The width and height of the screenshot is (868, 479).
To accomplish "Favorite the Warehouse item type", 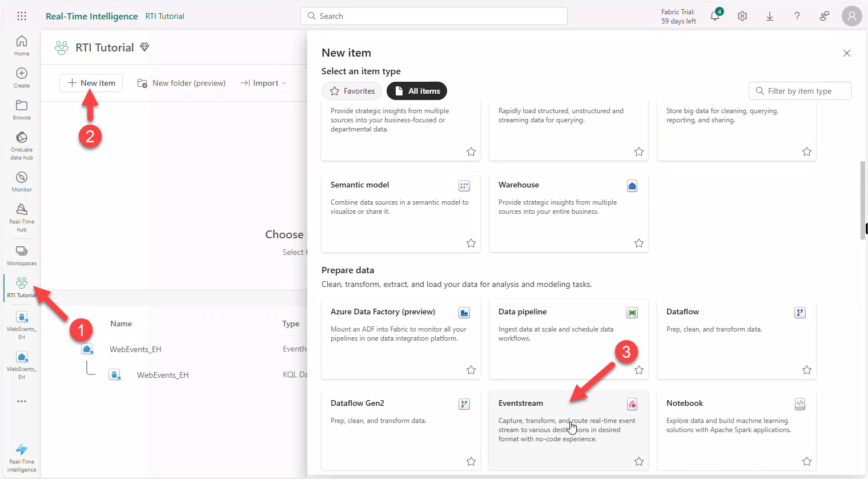I will (638, 242).
